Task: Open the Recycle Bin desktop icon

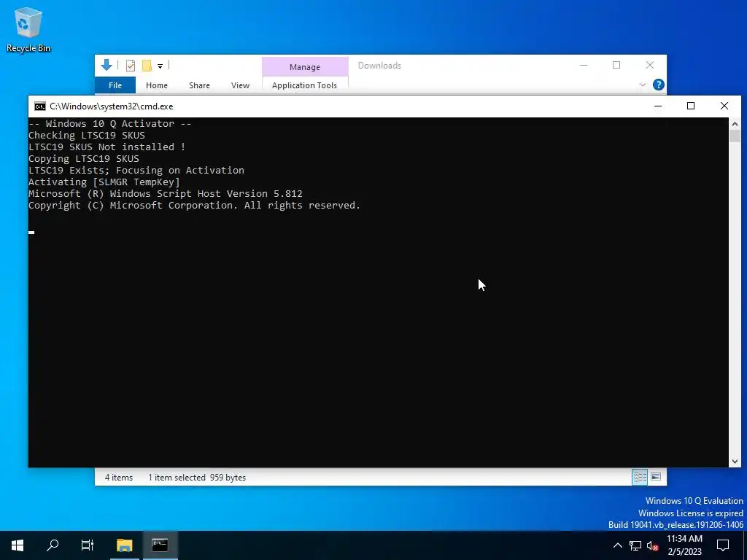Action: 28,30
